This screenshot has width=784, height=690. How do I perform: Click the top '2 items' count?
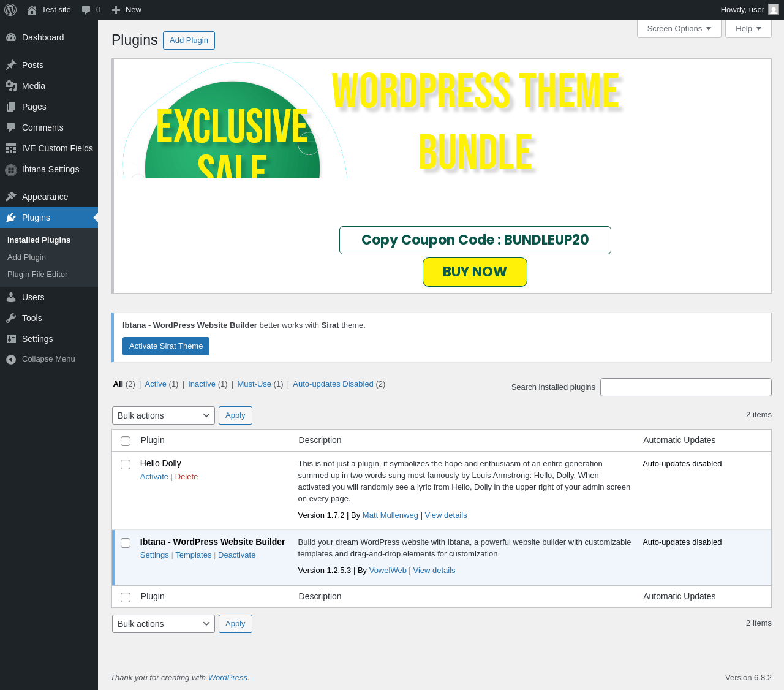point(759,415)
